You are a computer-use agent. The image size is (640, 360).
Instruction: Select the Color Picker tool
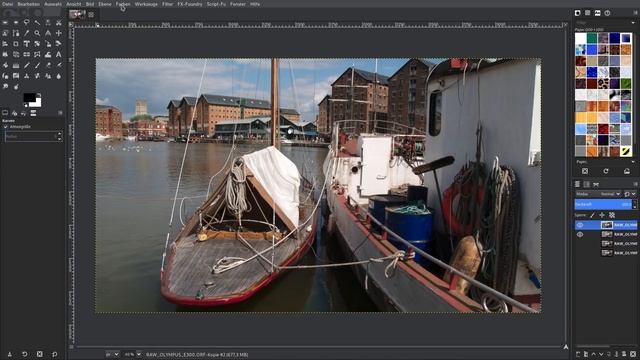click(27, 33)
